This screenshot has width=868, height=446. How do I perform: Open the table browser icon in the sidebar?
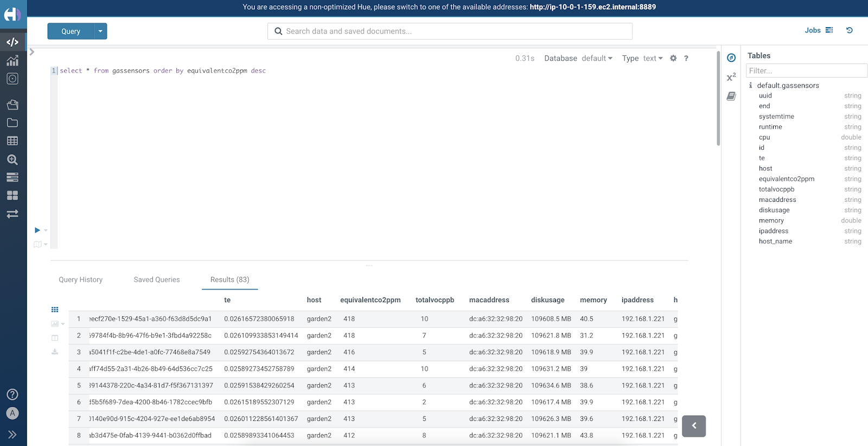(12, 141)
